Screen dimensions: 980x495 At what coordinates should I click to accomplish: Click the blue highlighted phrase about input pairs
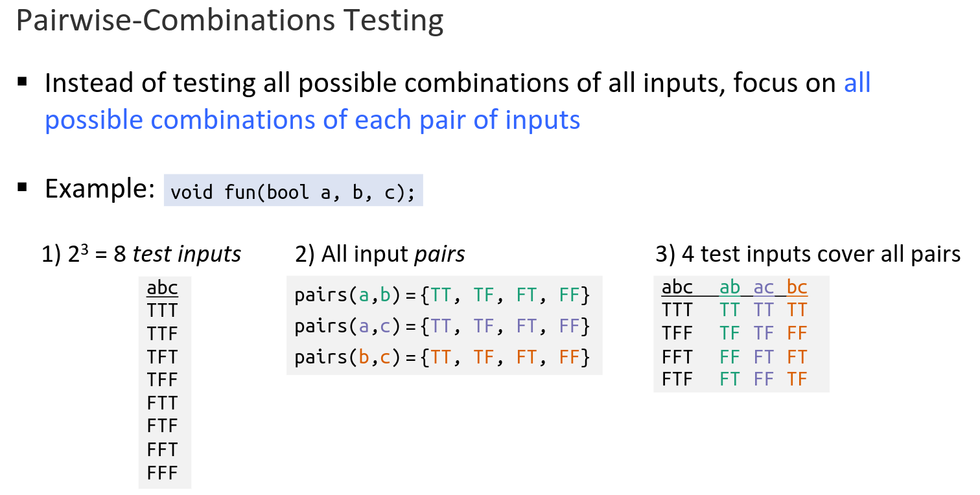click(312, 120)
